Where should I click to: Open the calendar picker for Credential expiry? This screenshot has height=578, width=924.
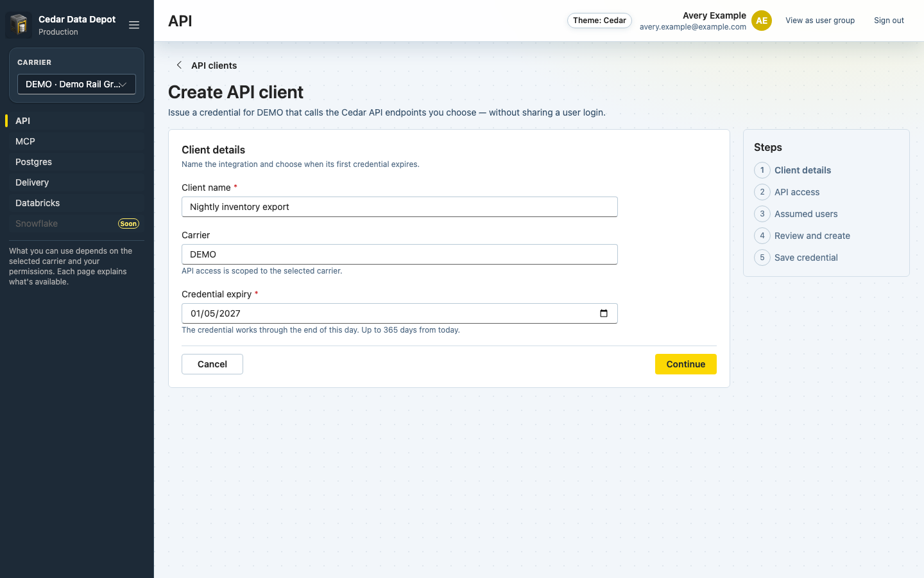coord(603,313)
